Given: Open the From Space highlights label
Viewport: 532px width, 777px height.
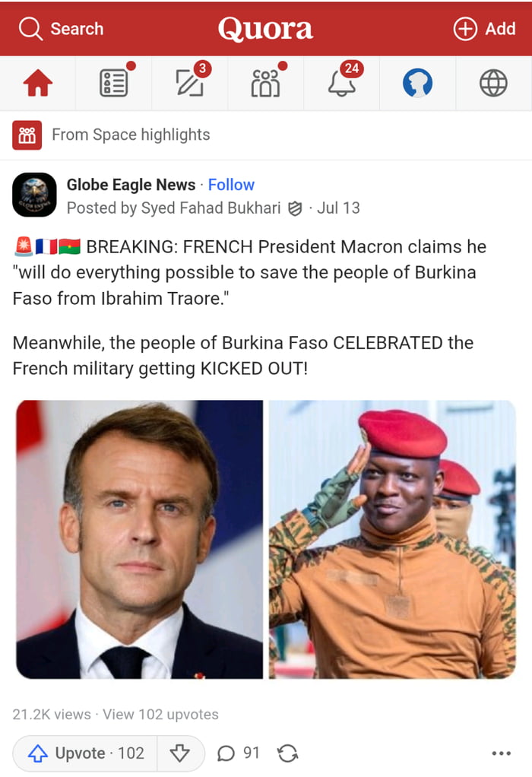Looking at the screenshot, I should 131,135.
